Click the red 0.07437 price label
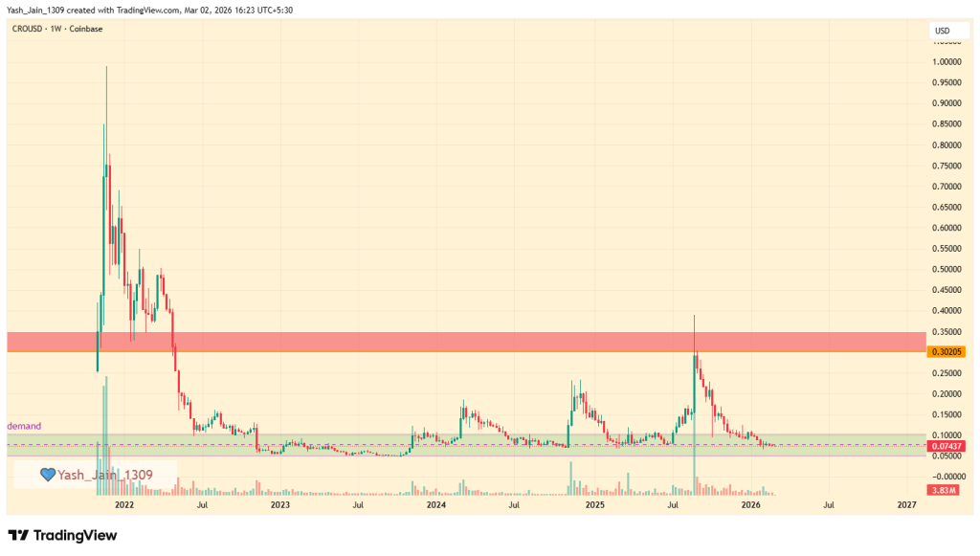 tap(947, 445)
